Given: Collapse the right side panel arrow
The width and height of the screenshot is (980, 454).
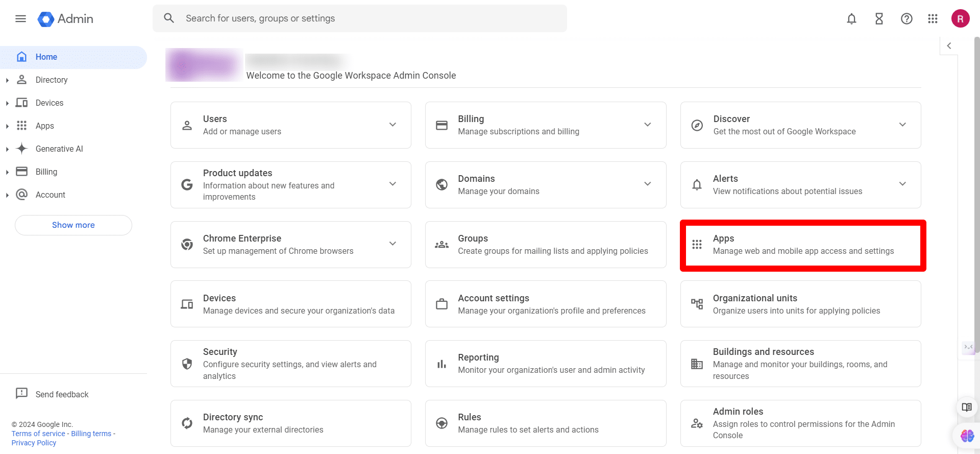Looking at the screenshot, I should click(x=949, y=46).
